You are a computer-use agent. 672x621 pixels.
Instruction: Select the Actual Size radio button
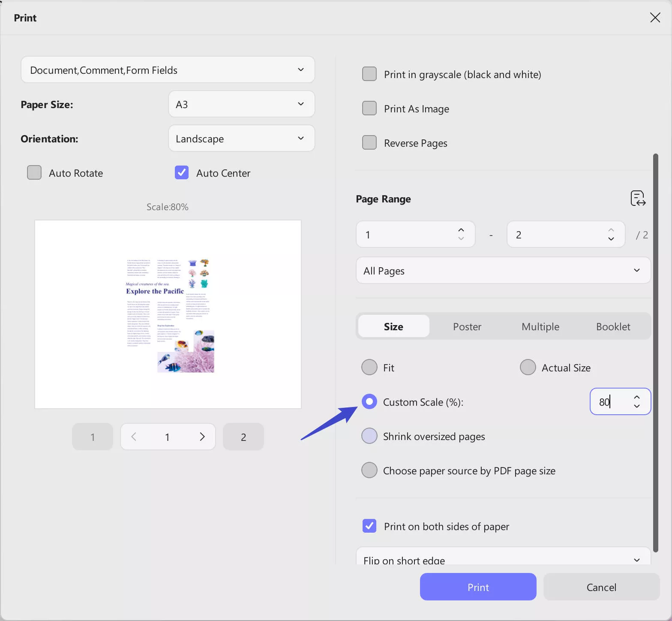[528, 368]
